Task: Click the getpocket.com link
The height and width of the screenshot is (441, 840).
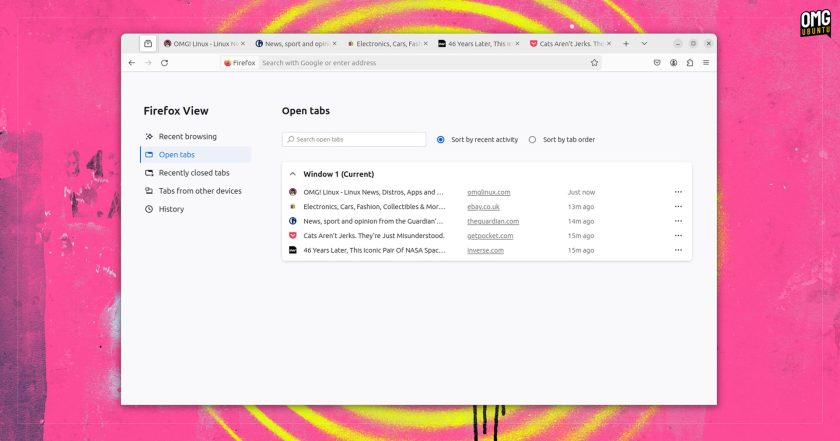Action: 490,235
